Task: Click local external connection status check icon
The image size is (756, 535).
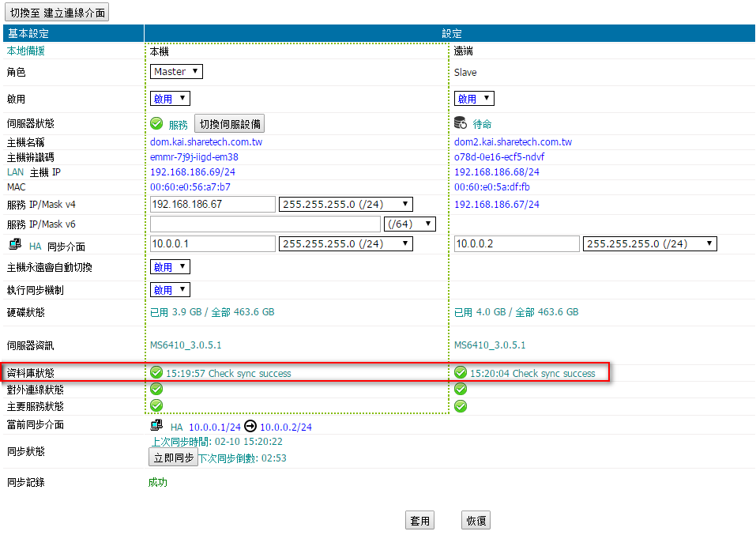Action: coord(156,389)
